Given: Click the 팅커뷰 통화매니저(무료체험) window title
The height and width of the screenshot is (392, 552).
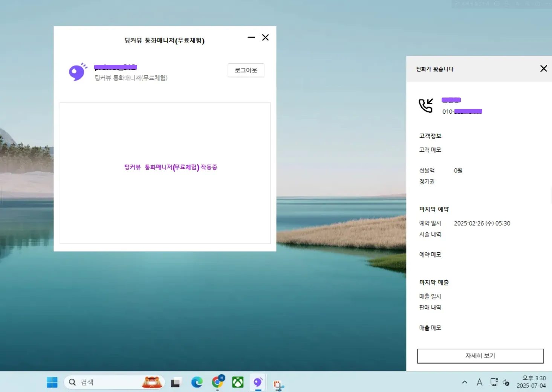Looking at the screenshot, I should (x=164, y=40).
